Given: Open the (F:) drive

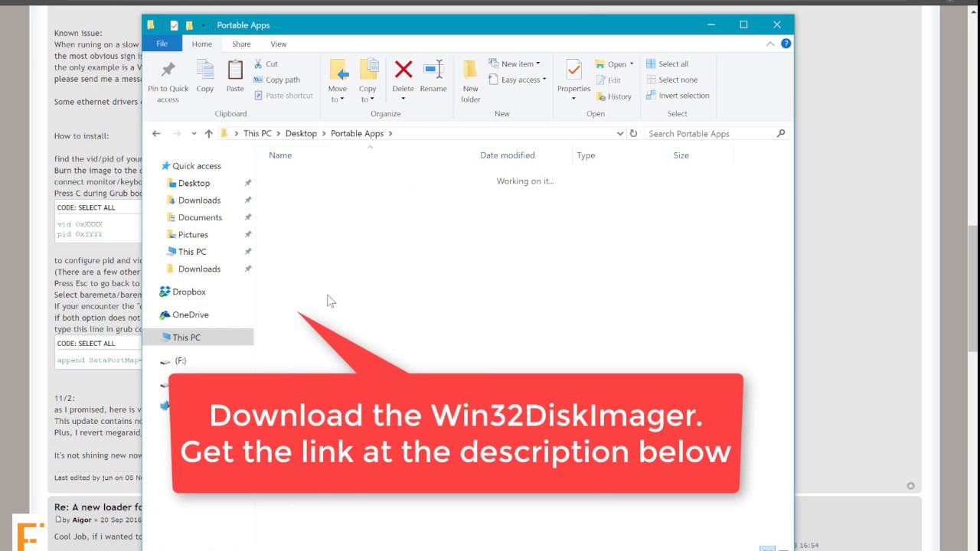Looking at the screenshot, I should point(180,360).
